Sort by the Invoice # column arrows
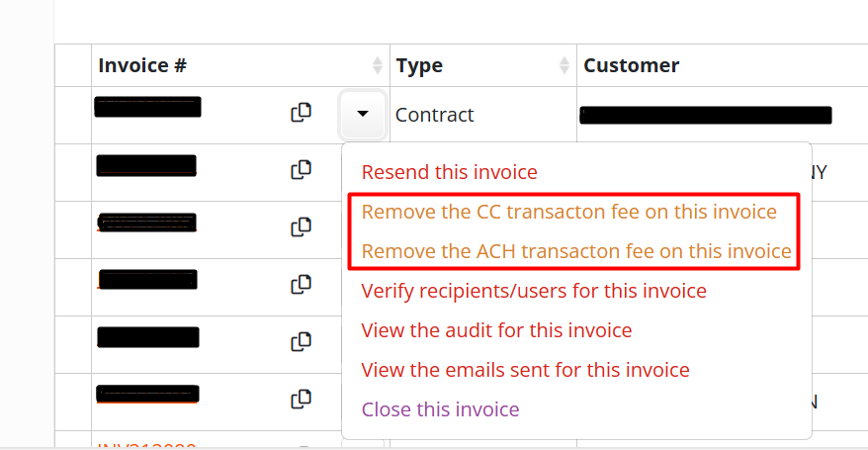 377,65
